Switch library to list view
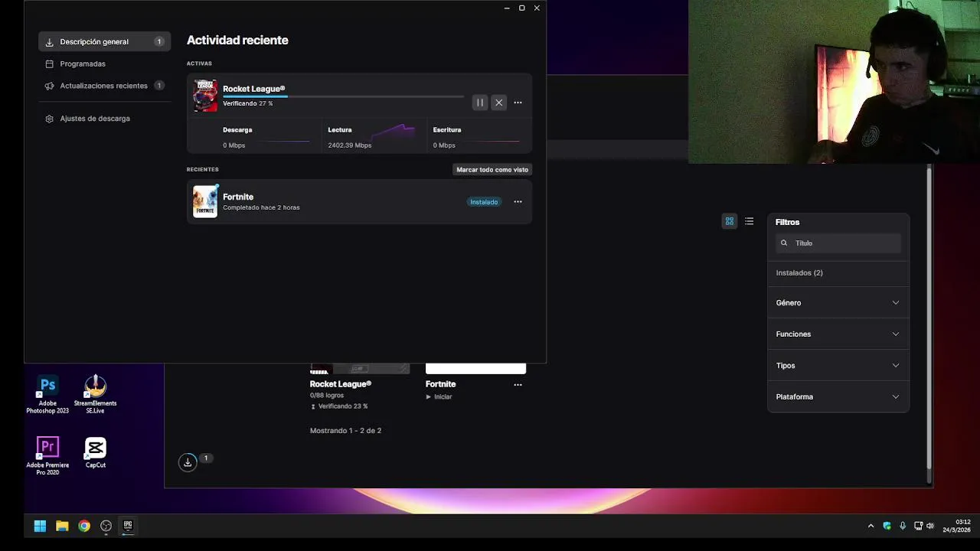This screenshot has height=551, width=980. pos(750,221)
